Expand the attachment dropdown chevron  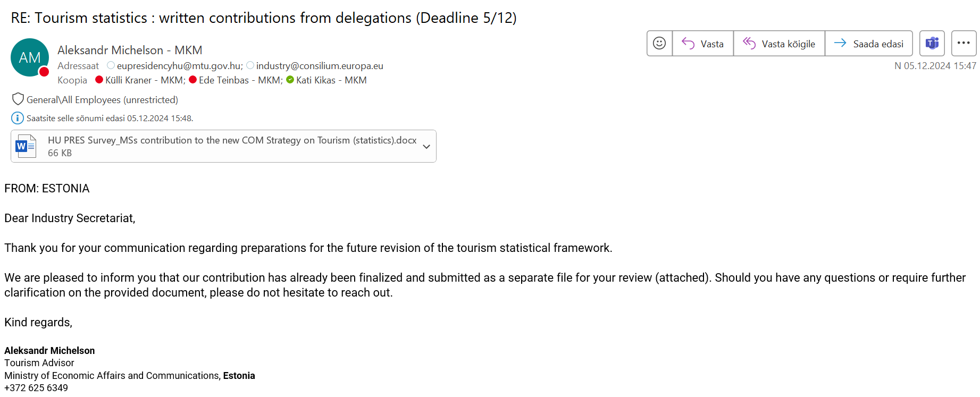point(426,147)
